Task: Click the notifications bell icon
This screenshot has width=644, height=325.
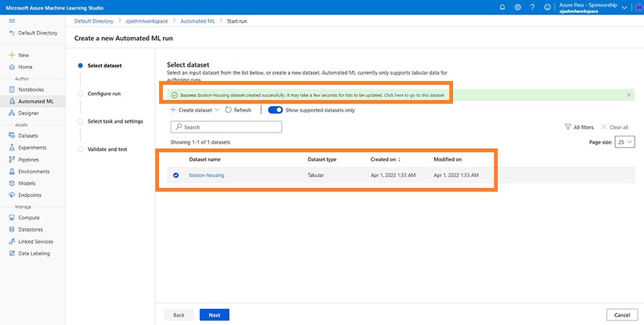Action: tap(502, 7)
